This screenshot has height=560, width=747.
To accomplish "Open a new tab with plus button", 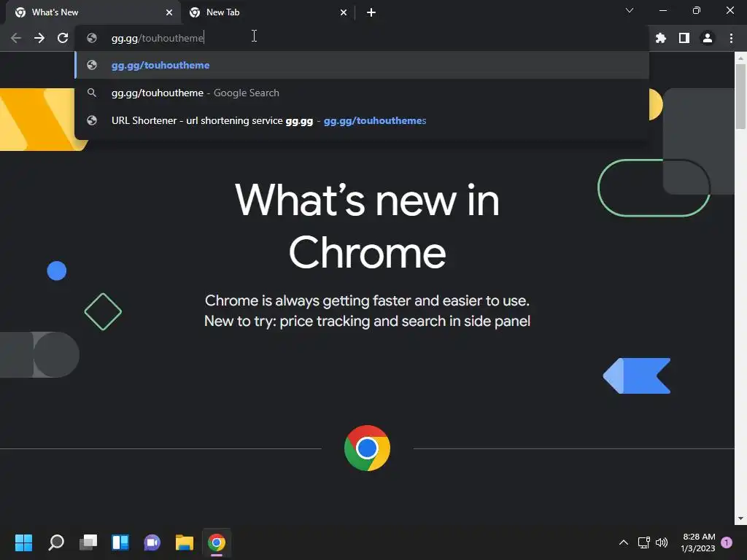I will coord(371,12).
